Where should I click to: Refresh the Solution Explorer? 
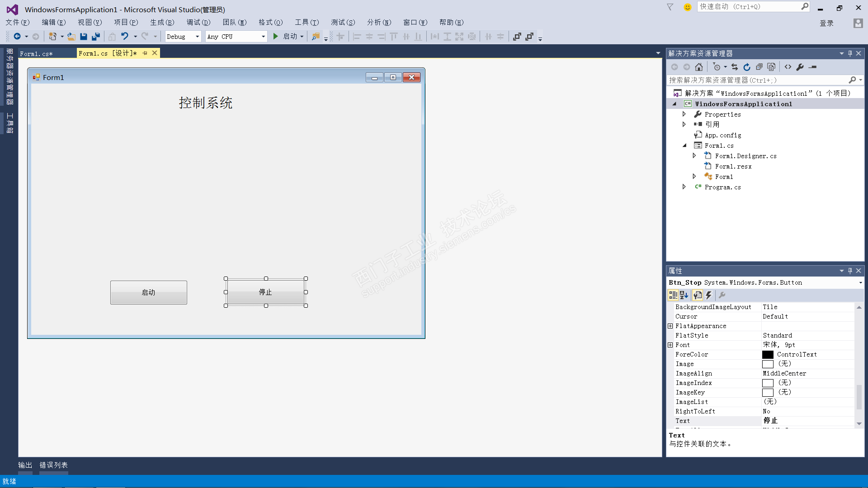(x=747, y=67)
